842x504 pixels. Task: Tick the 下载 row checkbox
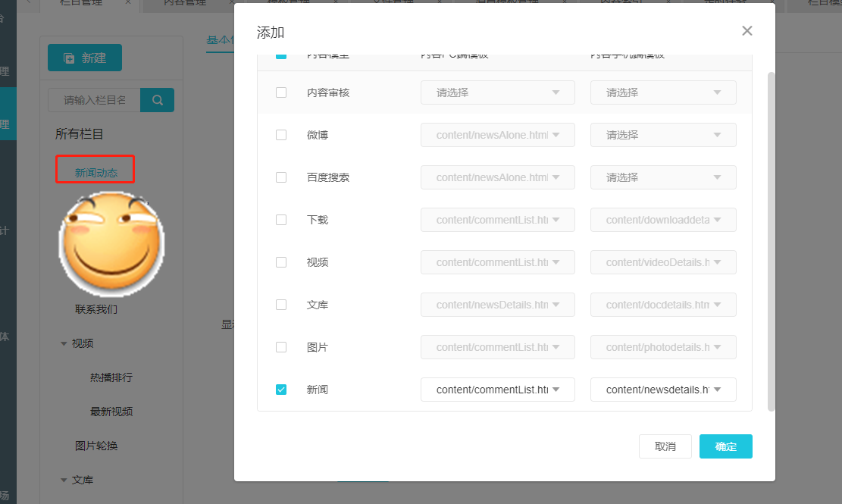tap(281, 220)
